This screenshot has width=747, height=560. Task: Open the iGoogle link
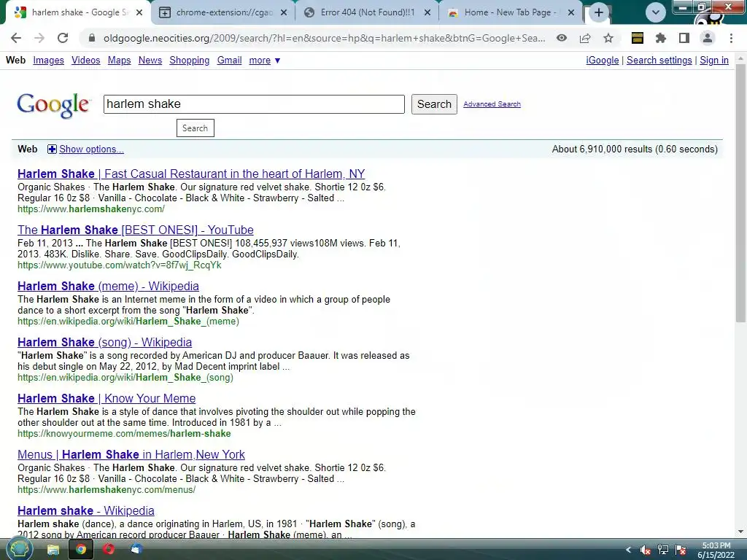pyautogui.click(x=602, y=60)
